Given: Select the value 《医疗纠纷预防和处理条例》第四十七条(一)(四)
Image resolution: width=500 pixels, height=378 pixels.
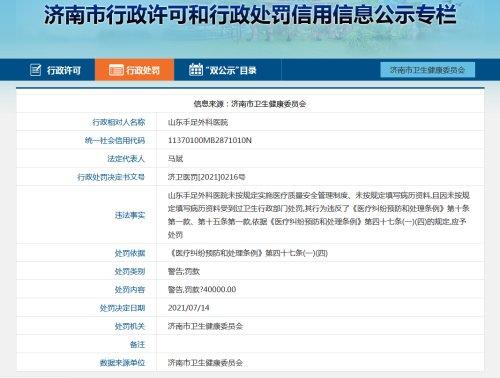Looking at the screenshot, I should [x=248, y=253].
